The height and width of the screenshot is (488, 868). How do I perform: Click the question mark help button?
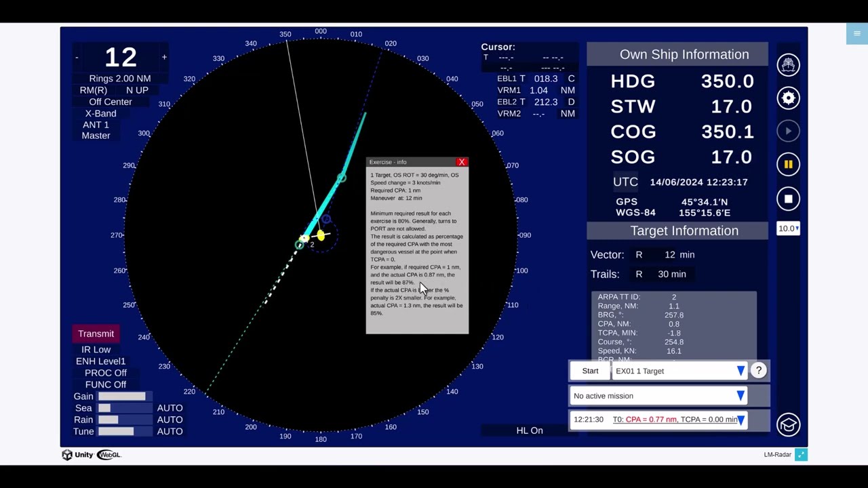759,371
